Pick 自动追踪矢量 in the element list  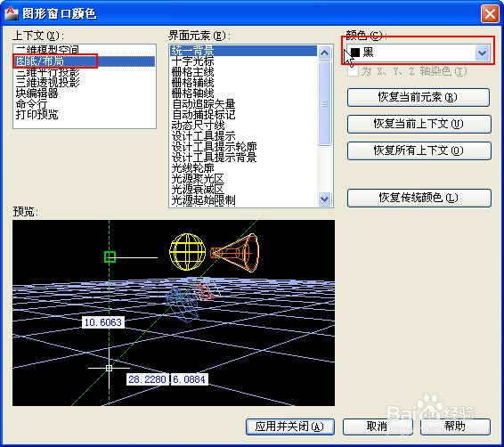(x=243, y=104)
